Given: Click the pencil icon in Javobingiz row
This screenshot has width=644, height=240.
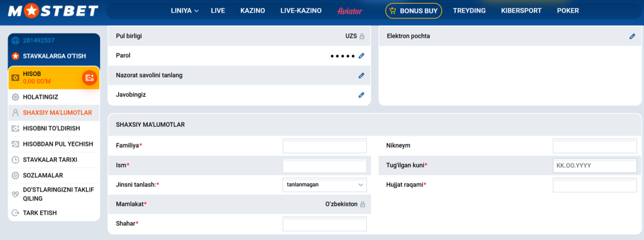Looking at the screenshot, I should 362,95.
